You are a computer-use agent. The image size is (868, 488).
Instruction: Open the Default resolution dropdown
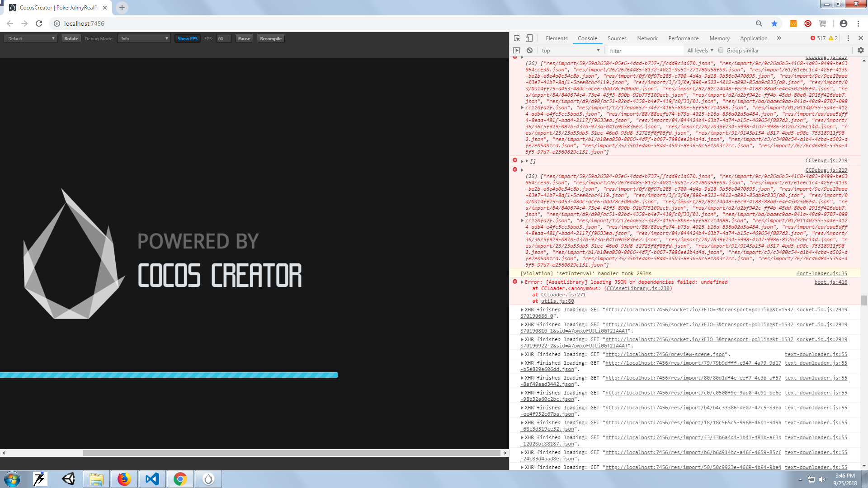(x=31, y=39)
